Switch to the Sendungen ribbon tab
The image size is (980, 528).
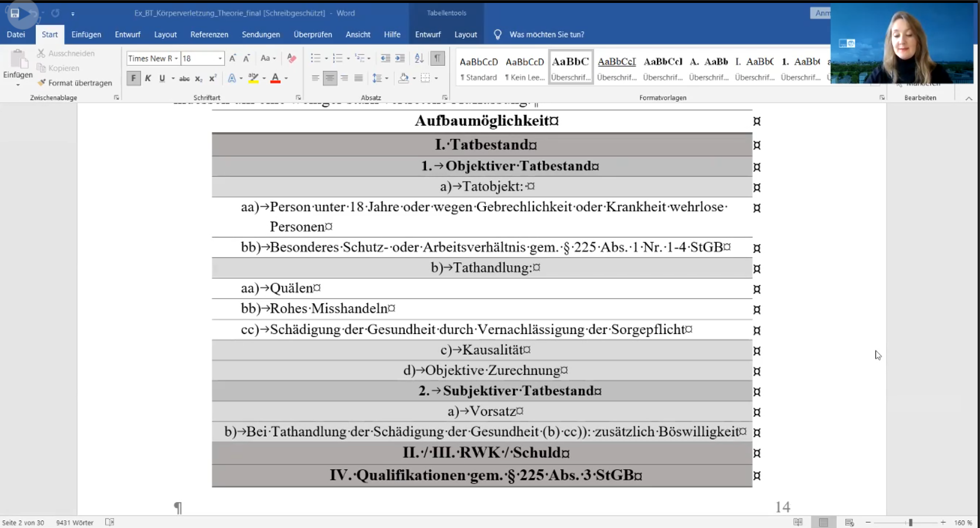261,35
